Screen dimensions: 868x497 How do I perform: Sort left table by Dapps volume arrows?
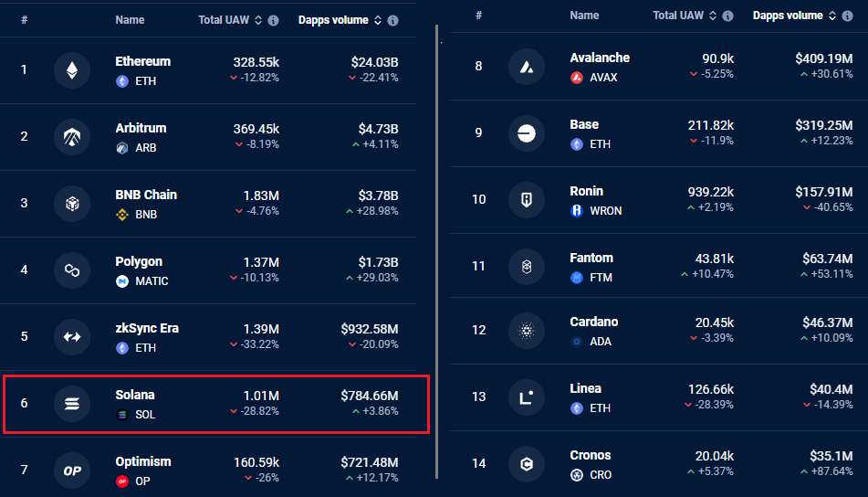[378, 20]
